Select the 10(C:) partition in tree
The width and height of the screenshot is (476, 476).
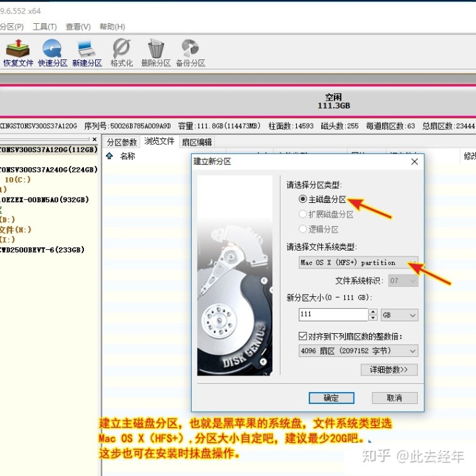click(x=18, y=179)
